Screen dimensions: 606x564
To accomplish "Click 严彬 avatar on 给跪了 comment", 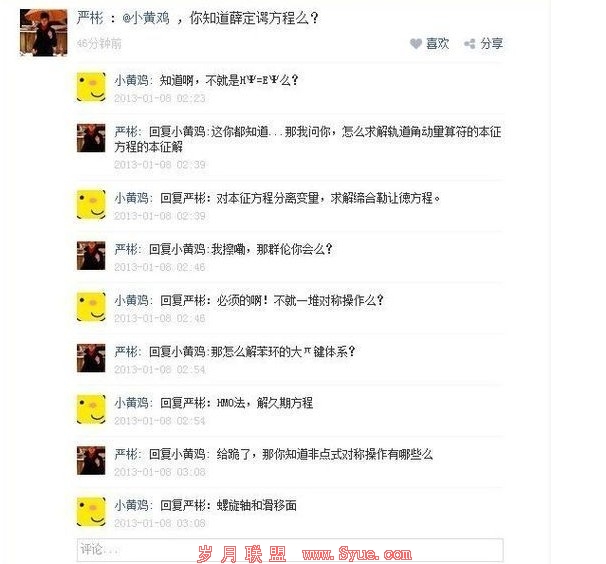I will click(91, 460).
